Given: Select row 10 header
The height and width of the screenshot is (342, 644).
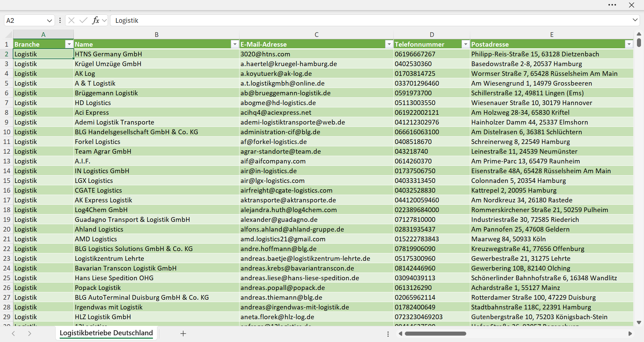Looking at the screenshot, I should click(x=7, y=132).
